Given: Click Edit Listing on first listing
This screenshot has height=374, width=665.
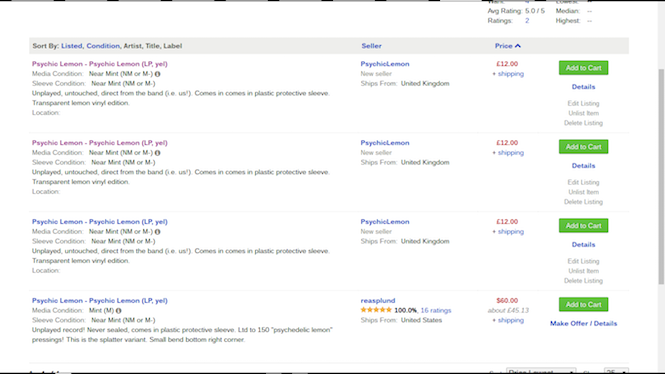Looking at the screenshot, I should [x=583, y=103].
